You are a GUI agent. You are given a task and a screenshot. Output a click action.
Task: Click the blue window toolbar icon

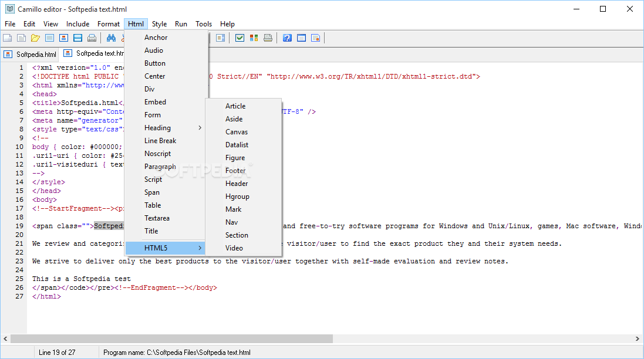(302, 38)
